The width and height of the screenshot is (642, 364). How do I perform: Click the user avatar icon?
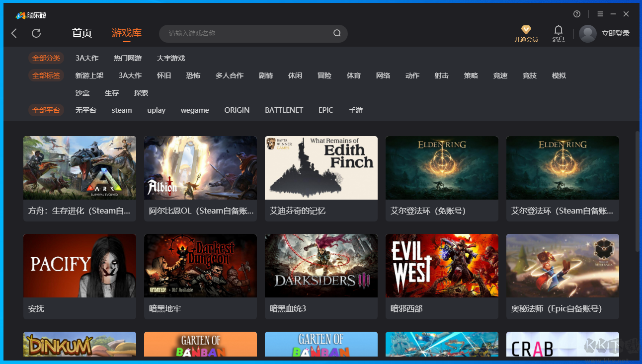point(587,33)
